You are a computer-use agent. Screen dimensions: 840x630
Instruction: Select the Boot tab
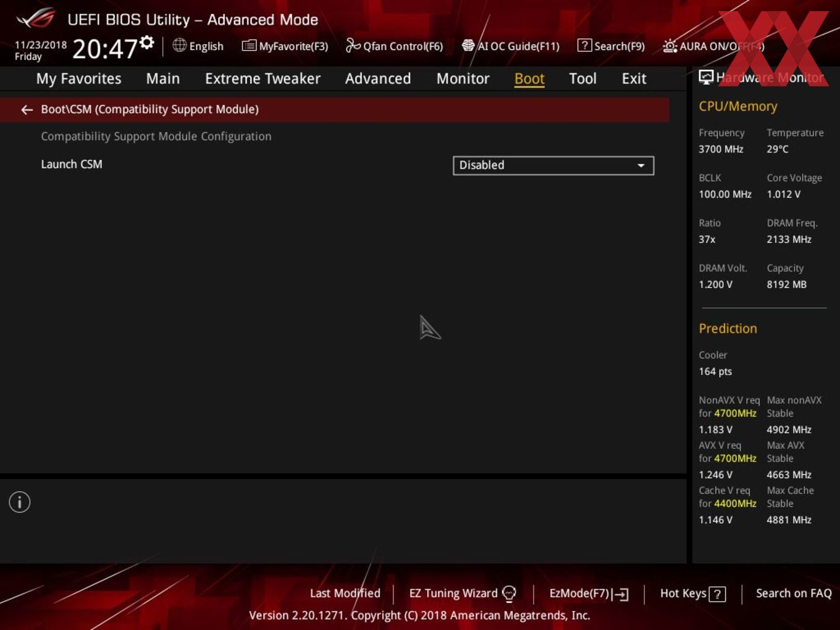529,78
